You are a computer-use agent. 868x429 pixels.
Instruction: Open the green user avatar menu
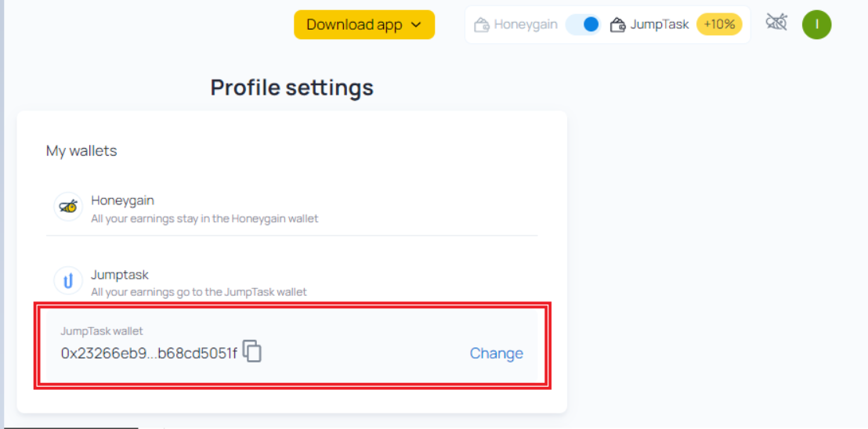[816, 24]
